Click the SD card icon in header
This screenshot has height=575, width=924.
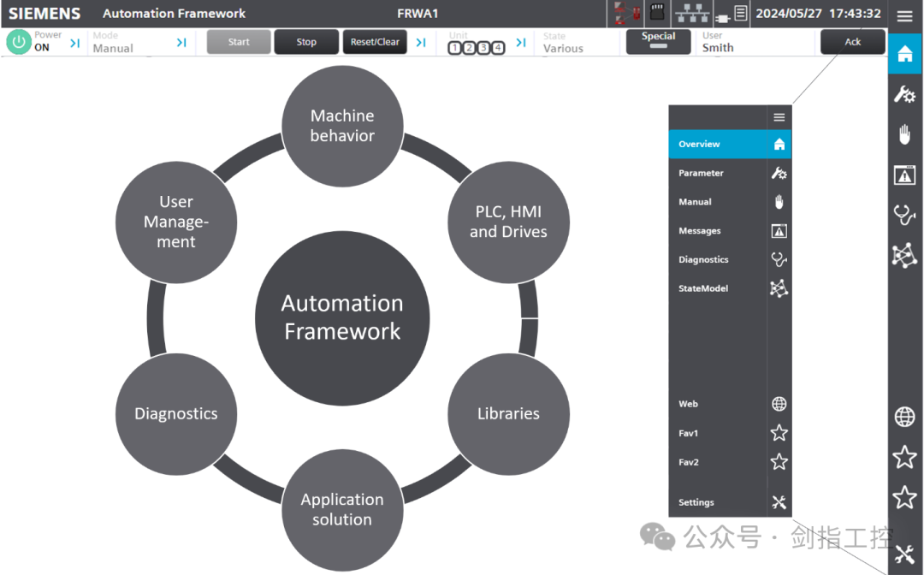point(657,13)
